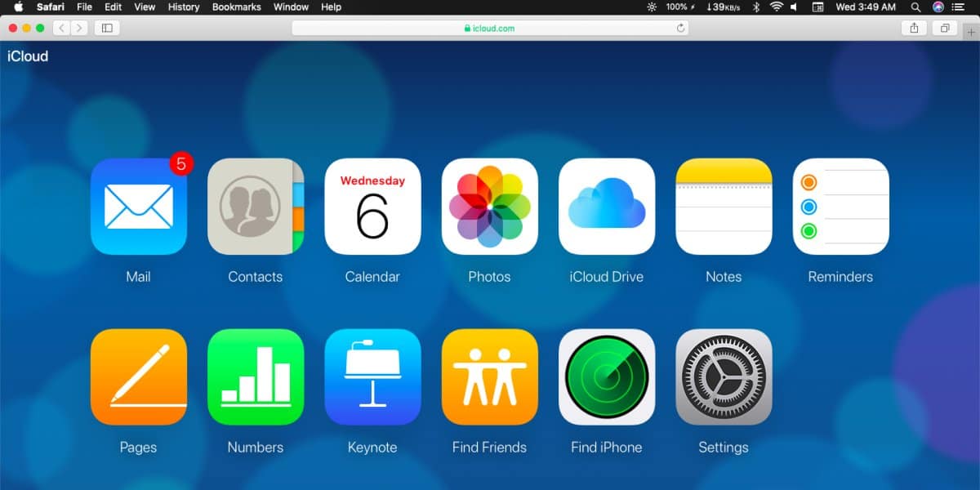The width and height of the screenshot is (980, 490).
Task: Click Safari's back navigation arrow
Action: coord(61,28)
